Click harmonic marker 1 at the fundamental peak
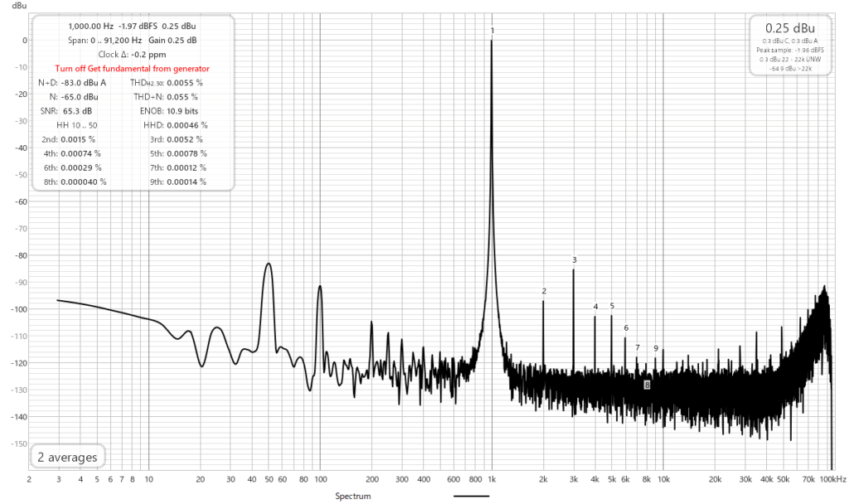The width and height of the screenshot is (849, 504). point(492,31)
